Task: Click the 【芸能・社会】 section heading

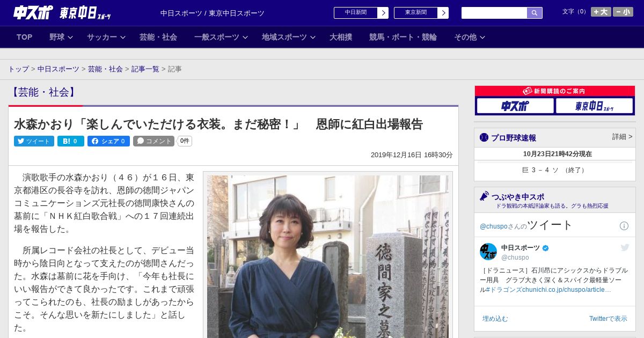Action: pos(43,92)
